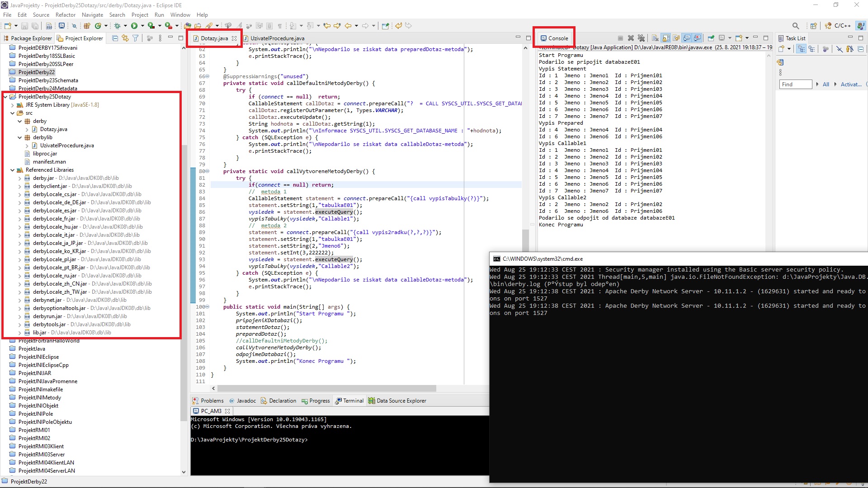Click the Coverage run icon
The image size is (868, 488).
coord(151,26)
